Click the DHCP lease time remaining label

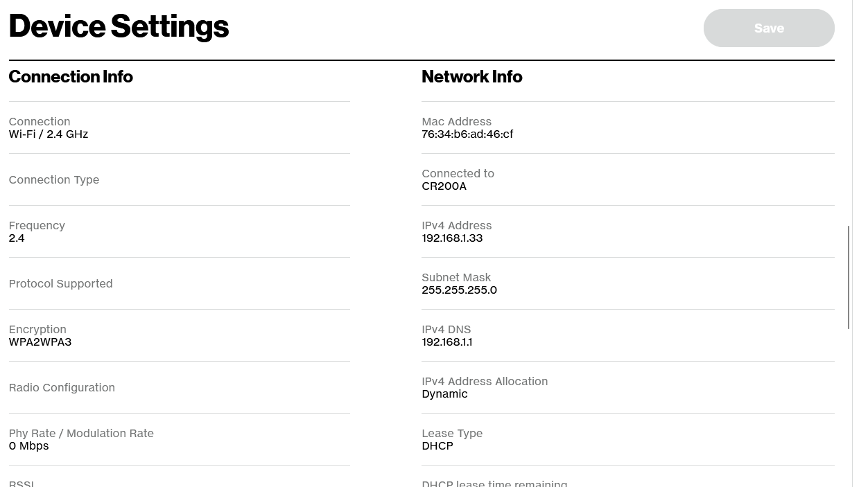pyautogui.click(x=494, y=483)
